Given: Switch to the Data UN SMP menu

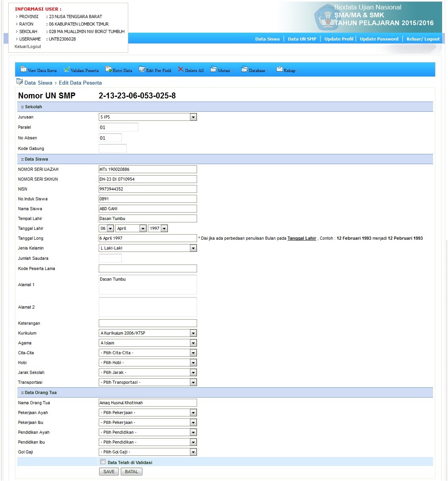Looking at the screenshot, I should click(x=302, y=39).
